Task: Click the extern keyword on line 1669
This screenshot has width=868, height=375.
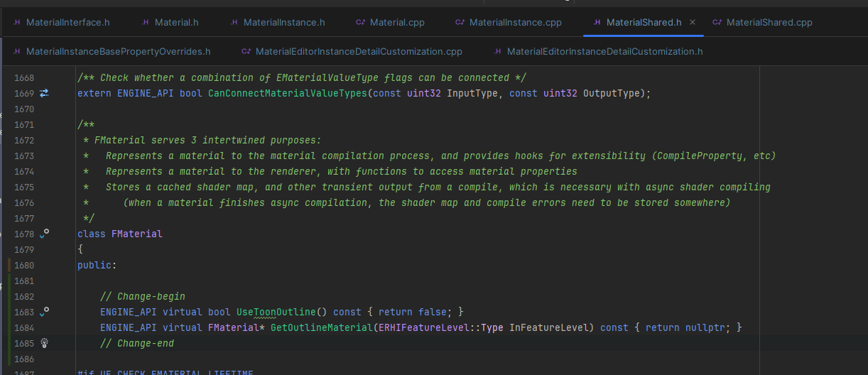Action: 94,93
